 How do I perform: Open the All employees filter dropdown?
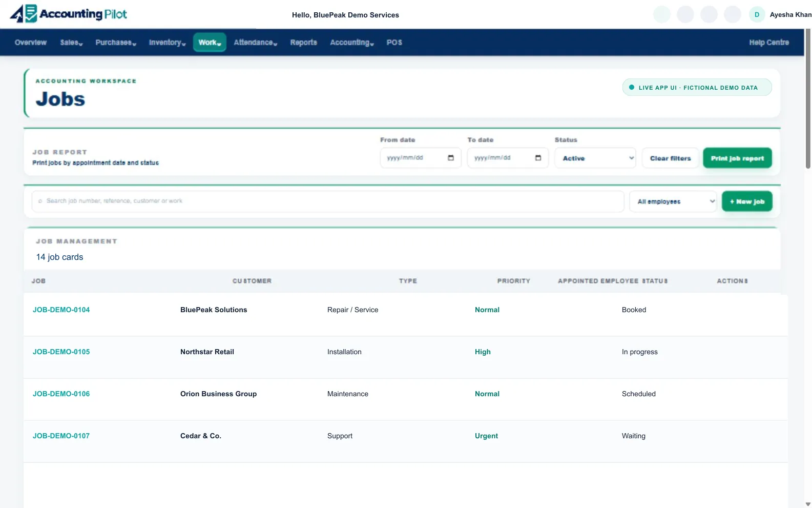pos(673,201)
